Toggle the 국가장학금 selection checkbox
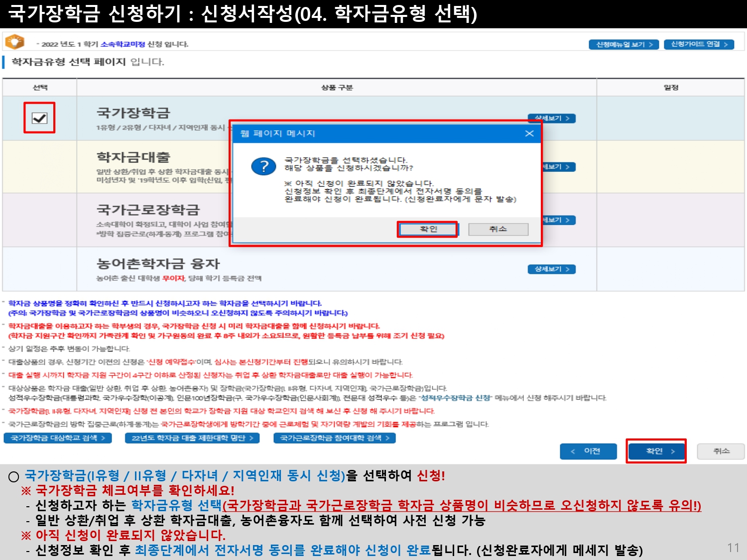Viewport: 747px width, 560px height. 39,118
